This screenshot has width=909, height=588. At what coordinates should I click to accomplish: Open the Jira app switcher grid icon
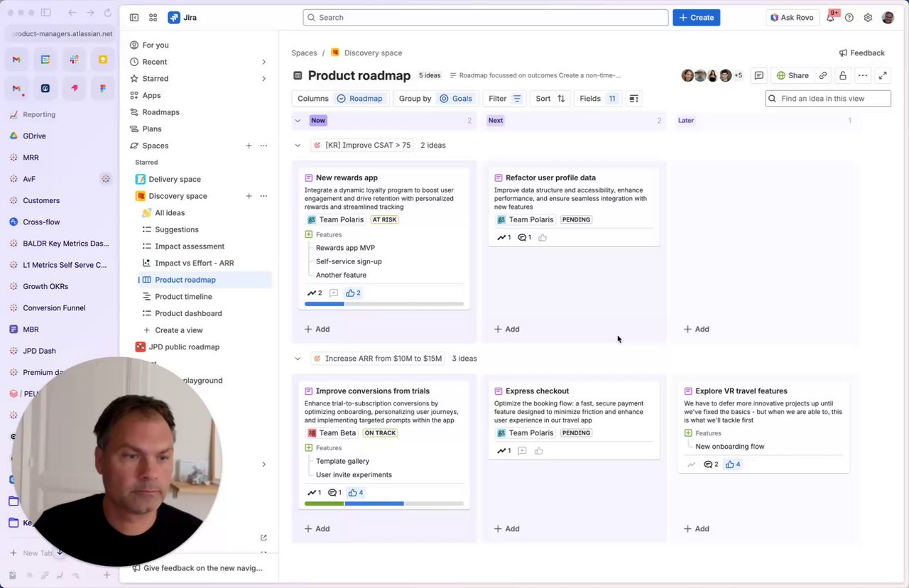click(153, 18)
